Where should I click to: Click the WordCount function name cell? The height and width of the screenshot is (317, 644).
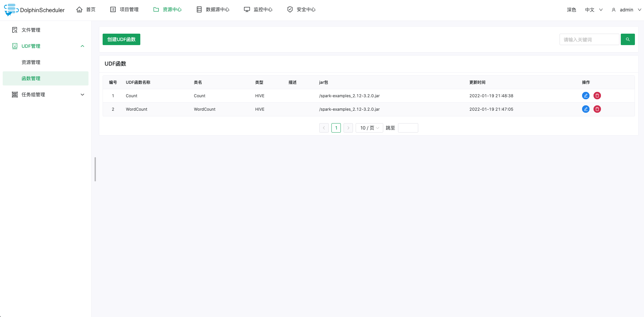(x=137, y=109)
